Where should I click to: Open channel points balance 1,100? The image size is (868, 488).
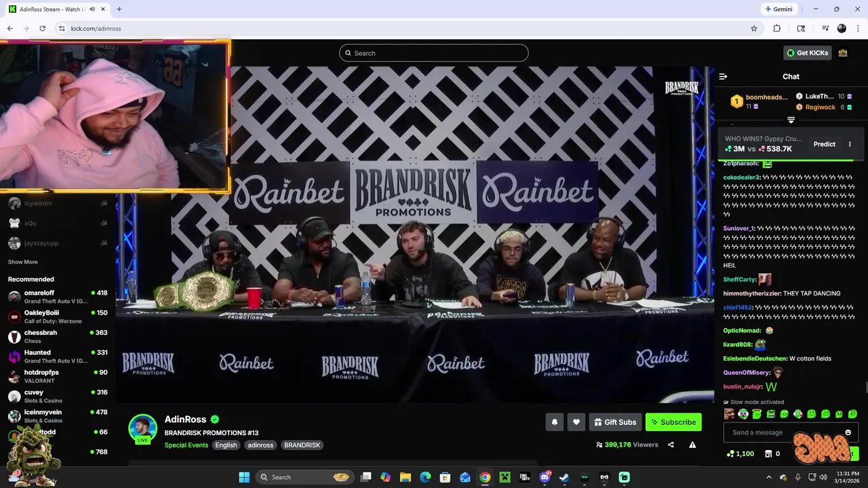point(740,453)
